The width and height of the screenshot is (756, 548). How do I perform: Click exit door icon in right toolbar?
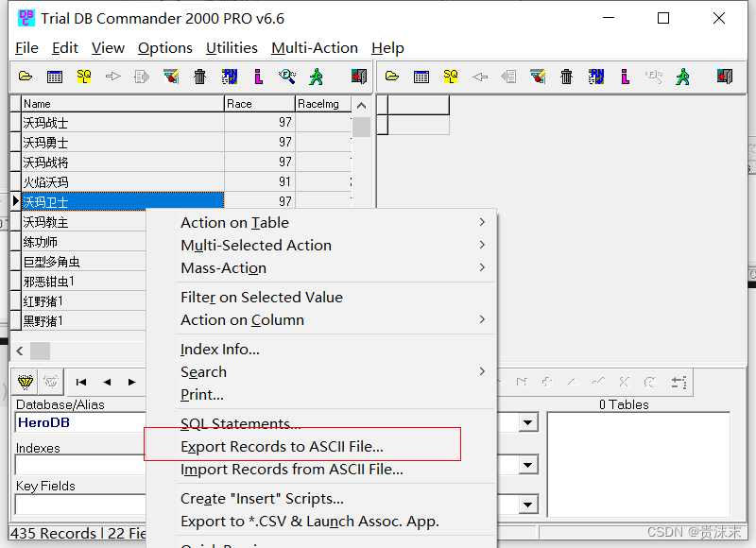725,77
